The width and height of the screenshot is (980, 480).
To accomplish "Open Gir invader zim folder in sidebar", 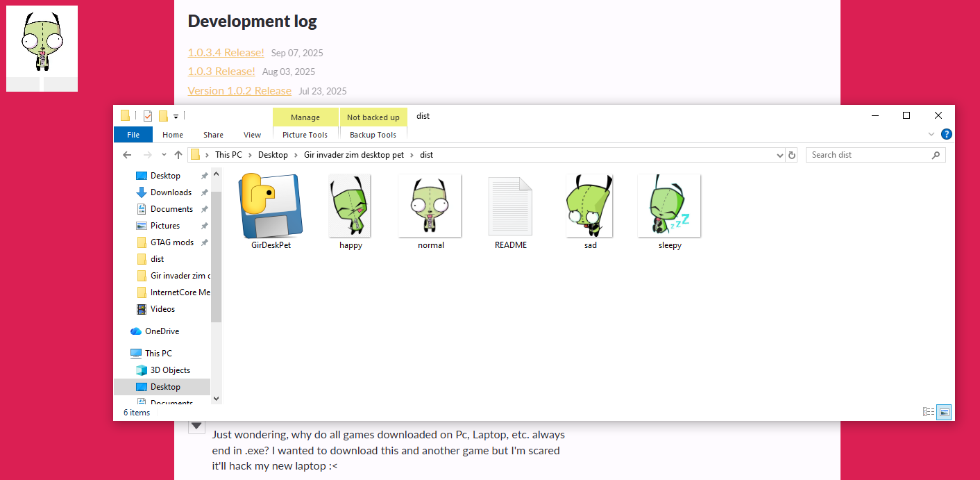I will coord(174,276).
